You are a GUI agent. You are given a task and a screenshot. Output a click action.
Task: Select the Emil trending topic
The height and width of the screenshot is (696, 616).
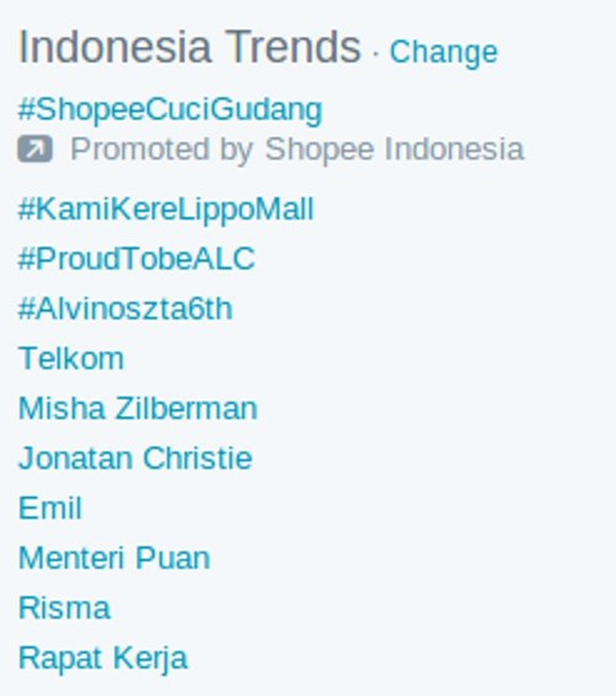click(x=50, y=508)
